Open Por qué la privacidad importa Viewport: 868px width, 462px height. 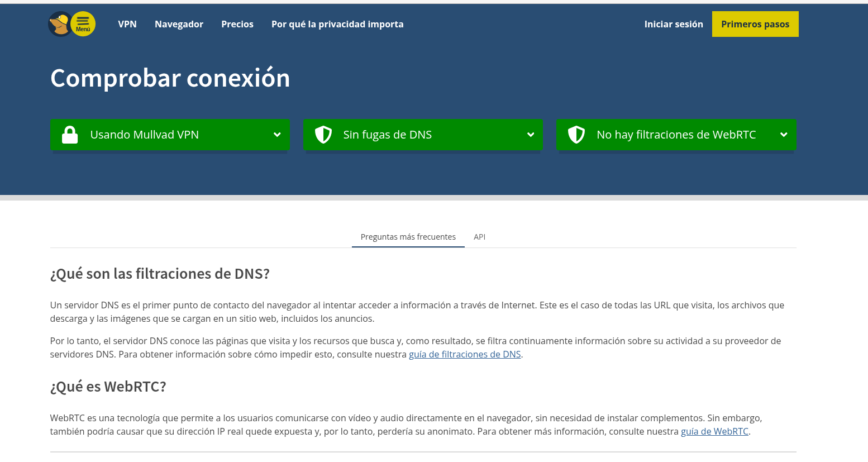(337, 24)
